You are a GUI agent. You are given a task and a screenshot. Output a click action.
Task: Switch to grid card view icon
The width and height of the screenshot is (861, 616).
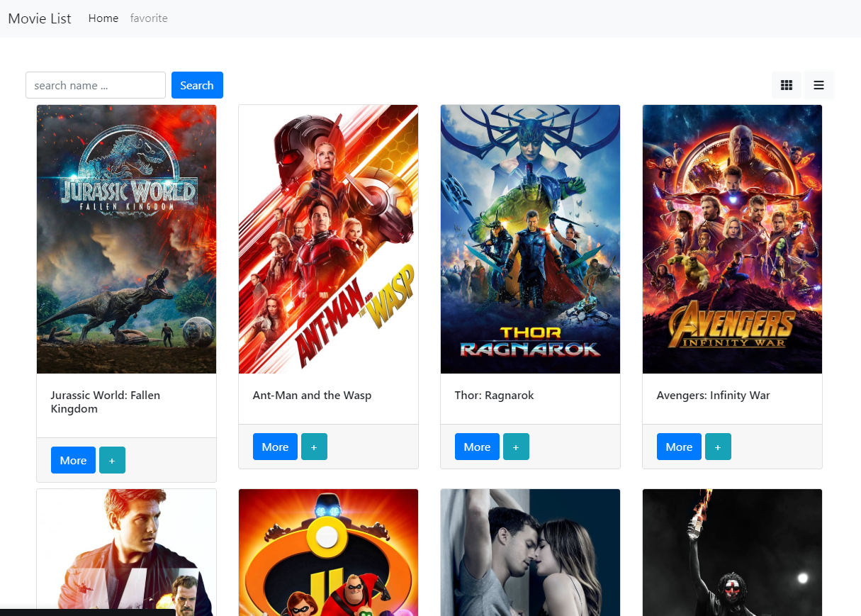point(787,85)
